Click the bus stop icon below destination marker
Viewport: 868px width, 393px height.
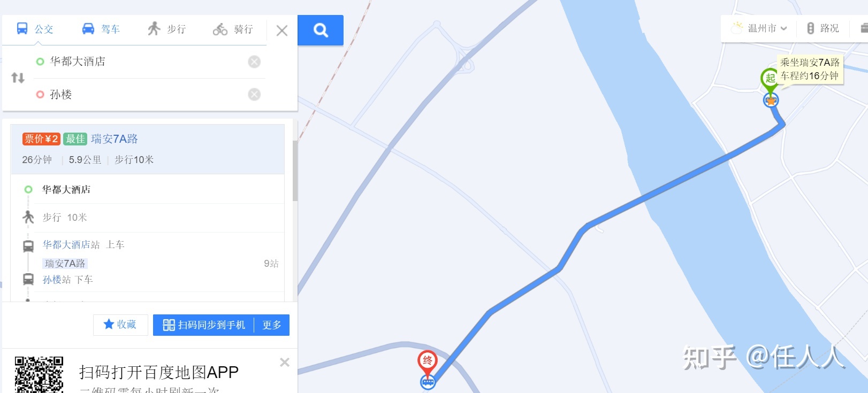click(x=428, y=382)
